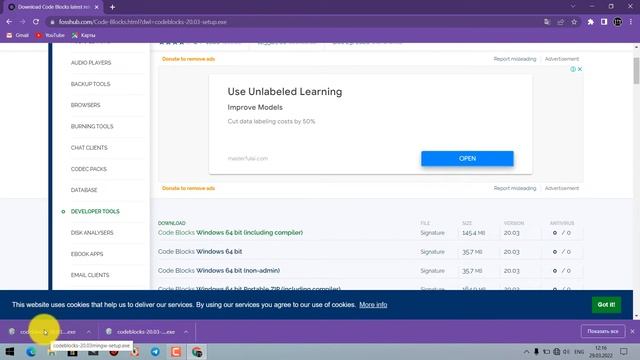
Task: Open the browser extensions puzzle icon
Action: [x=590, y=22]
